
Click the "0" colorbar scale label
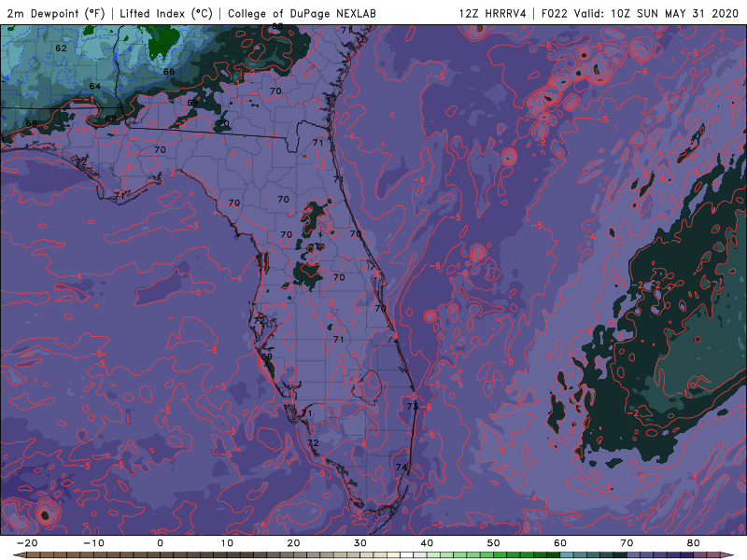[x=160, y=543]
